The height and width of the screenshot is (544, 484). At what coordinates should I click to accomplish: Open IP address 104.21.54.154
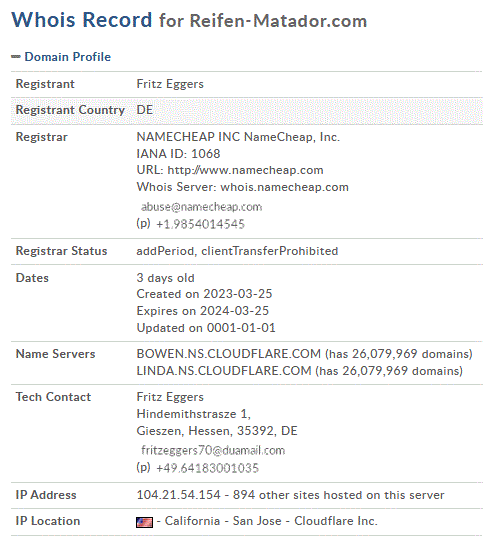[178, 495]
